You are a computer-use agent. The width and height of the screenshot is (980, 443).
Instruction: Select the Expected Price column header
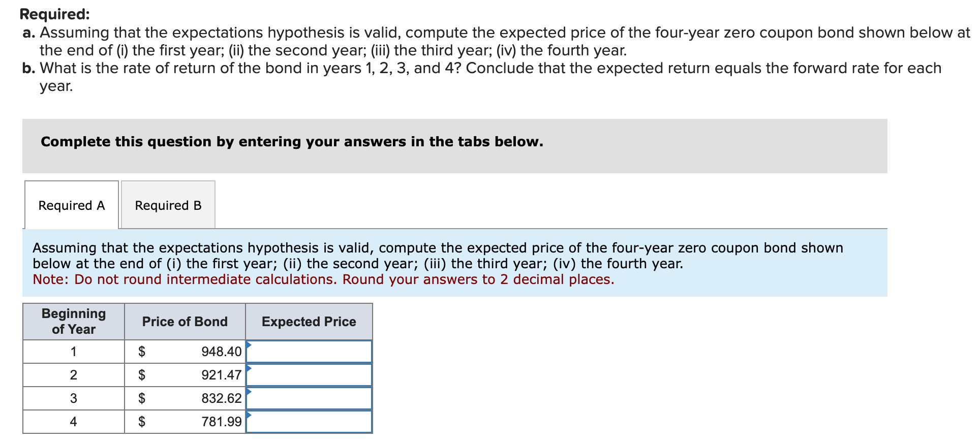pyautogui.click(x=309, y=322)
